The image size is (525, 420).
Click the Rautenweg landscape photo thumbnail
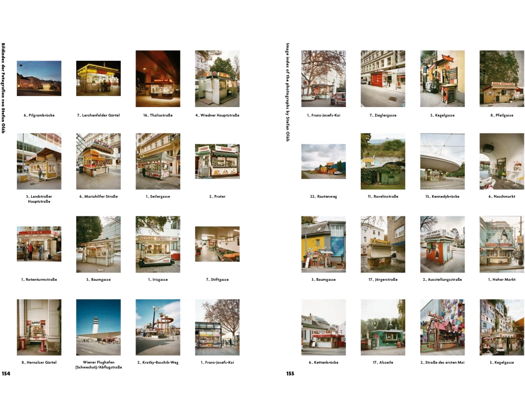tap(323, 162)
